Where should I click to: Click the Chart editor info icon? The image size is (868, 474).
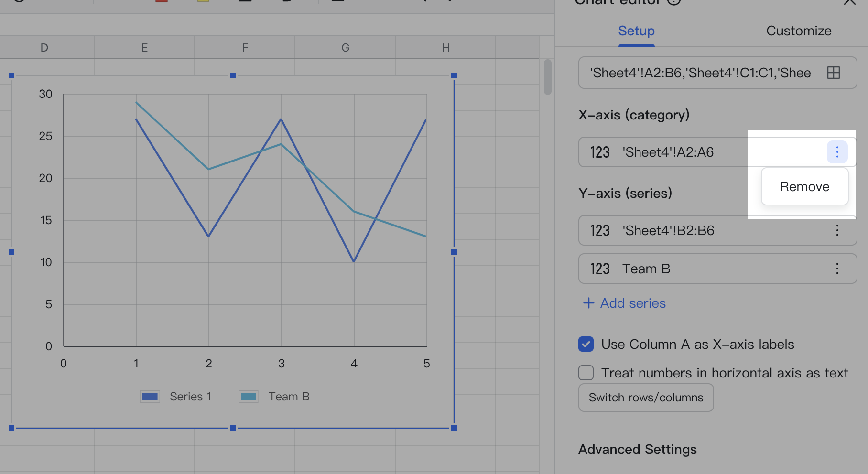(674, 2)
